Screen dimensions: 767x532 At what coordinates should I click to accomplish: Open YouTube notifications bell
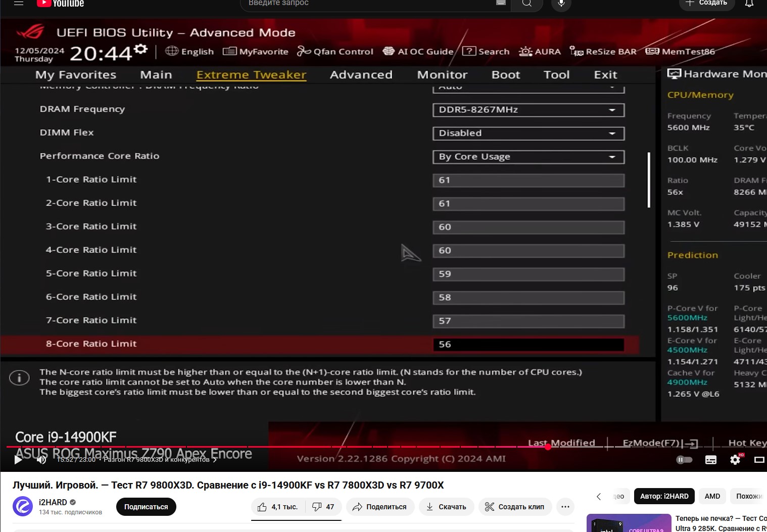(749, 3)
